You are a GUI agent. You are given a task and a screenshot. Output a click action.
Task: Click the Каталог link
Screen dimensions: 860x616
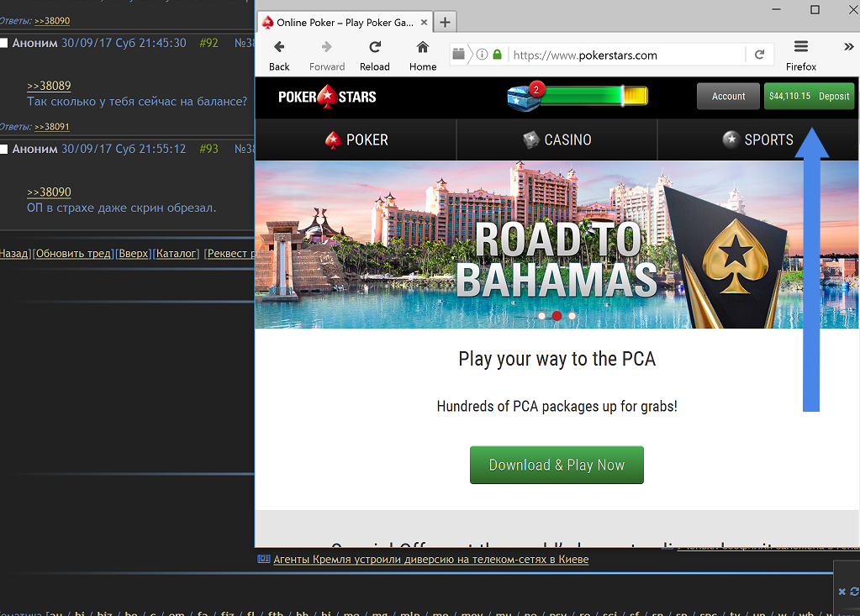click(x=176, y=253)
